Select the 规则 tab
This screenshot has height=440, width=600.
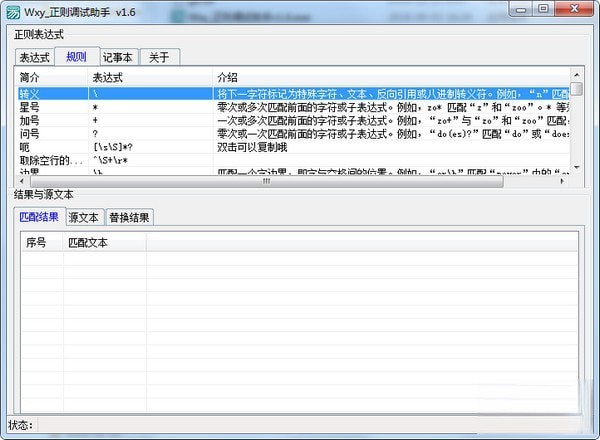point(77,57)
